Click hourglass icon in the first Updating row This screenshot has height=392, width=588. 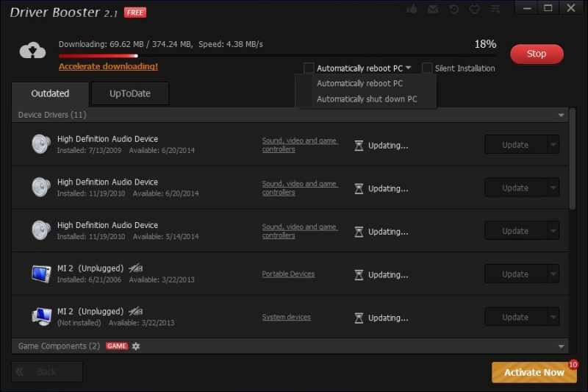click(x=359, y=146)
